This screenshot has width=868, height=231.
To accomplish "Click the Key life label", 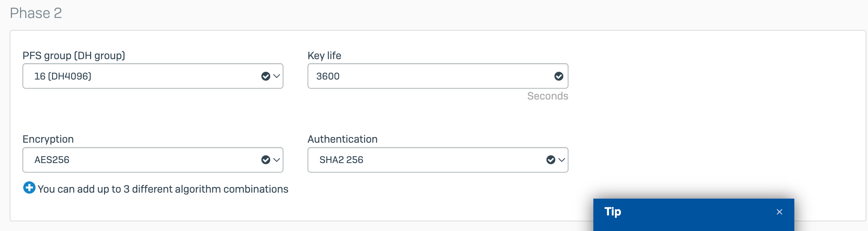I will 324,56.
